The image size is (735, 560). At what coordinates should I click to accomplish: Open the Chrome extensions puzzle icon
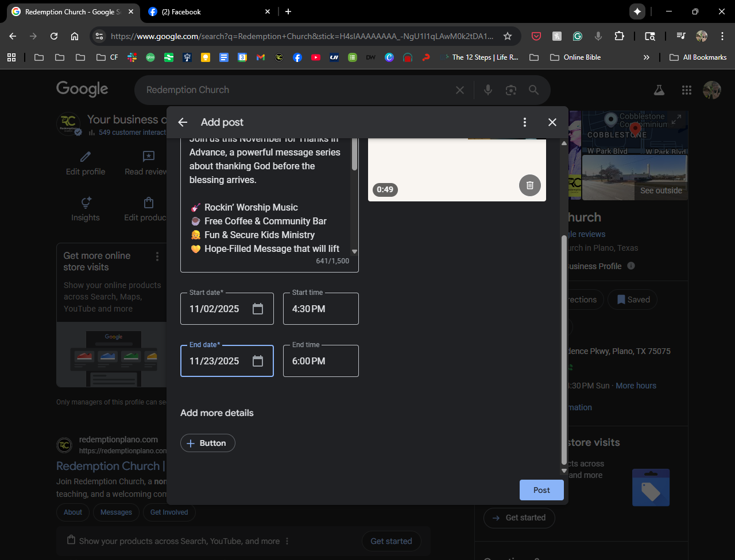click(619, 36)
